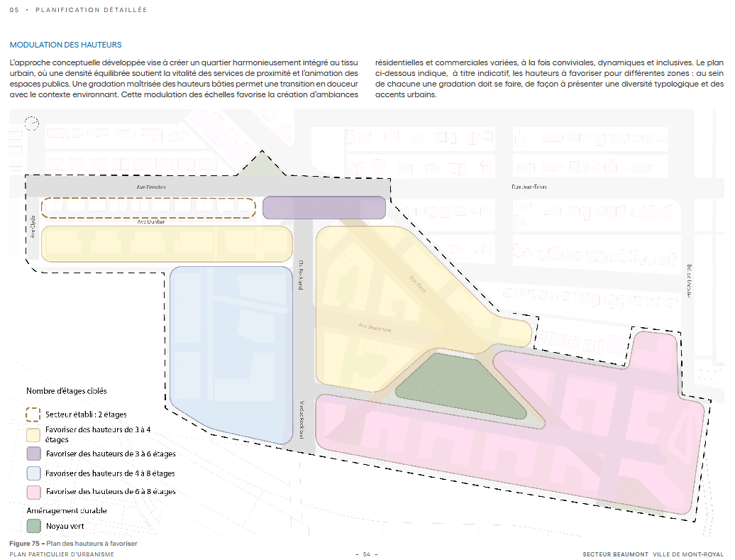
Task: Click the green 'Noyau vert' legend icon
Action: pyautogui.click(x=33, y=526)
